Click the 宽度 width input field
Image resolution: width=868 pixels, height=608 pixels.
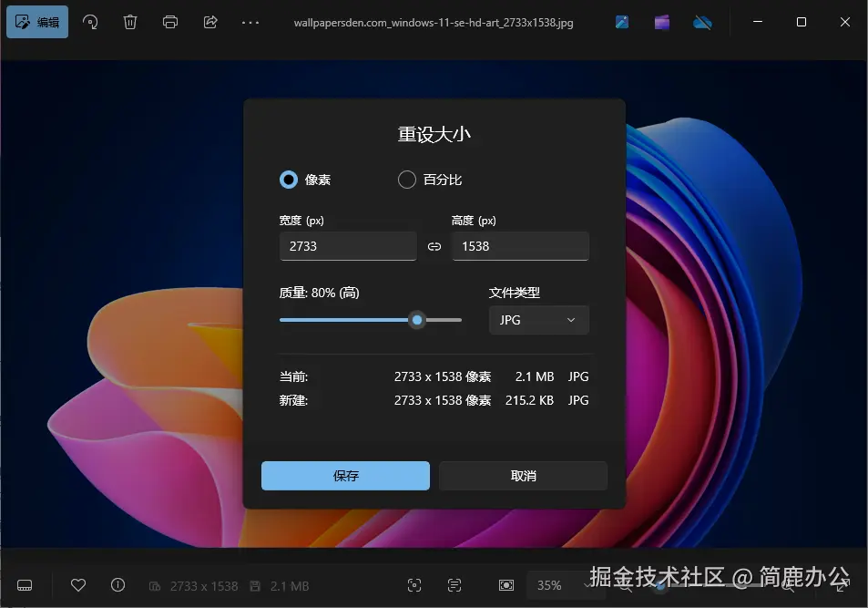pyautogui.click(x=347, y=246)
